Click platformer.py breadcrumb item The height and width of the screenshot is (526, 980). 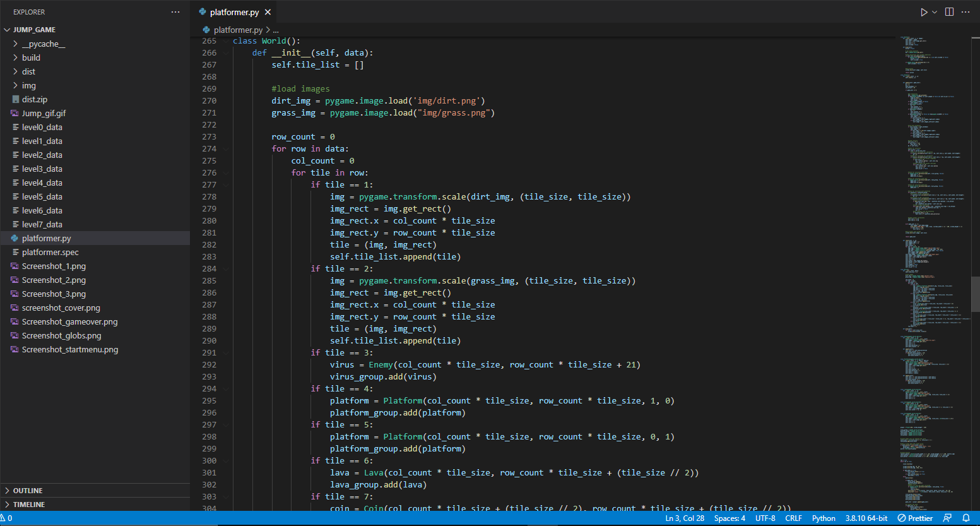click(x=238, y=30)
